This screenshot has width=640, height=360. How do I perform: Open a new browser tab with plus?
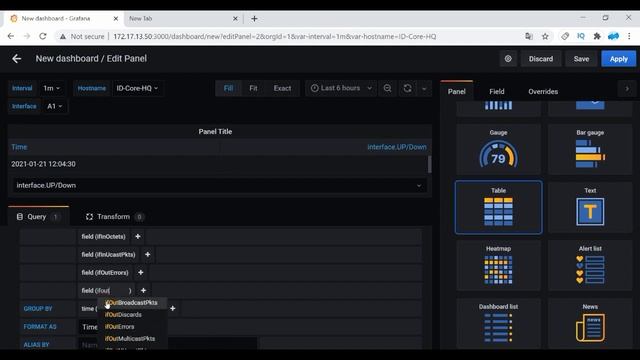click(254, 19)
